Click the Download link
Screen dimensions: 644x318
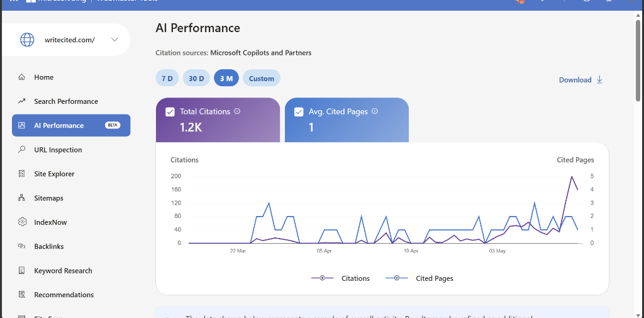tap(575, 80)
